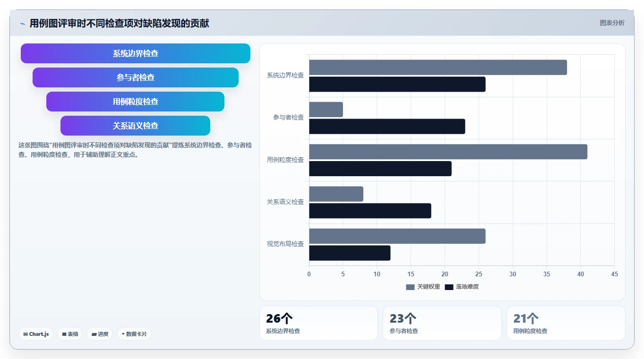The width and height of the screenshot is (644, 359).
Task: Click the 图表分析 label in the header
Action: 612,23
